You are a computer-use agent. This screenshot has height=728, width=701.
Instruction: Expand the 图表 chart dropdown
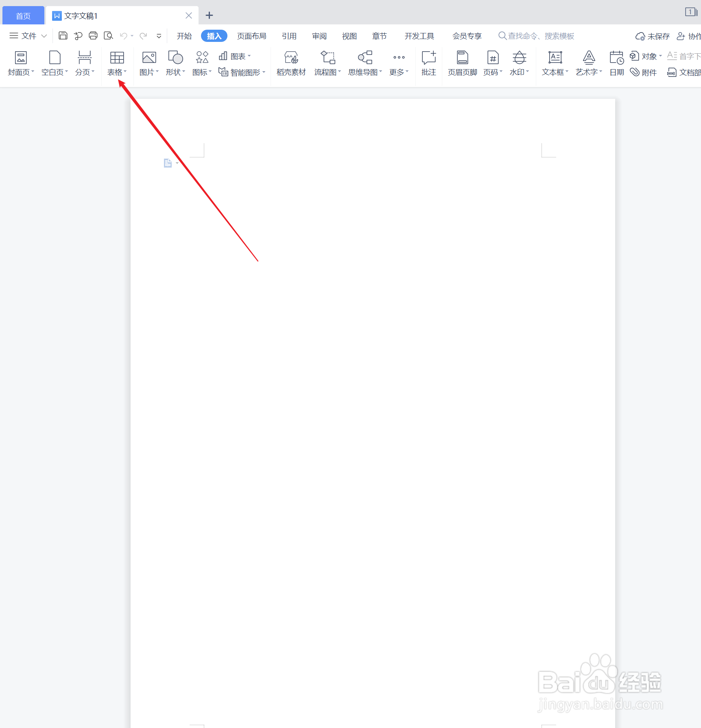click(x=235, y=56)
